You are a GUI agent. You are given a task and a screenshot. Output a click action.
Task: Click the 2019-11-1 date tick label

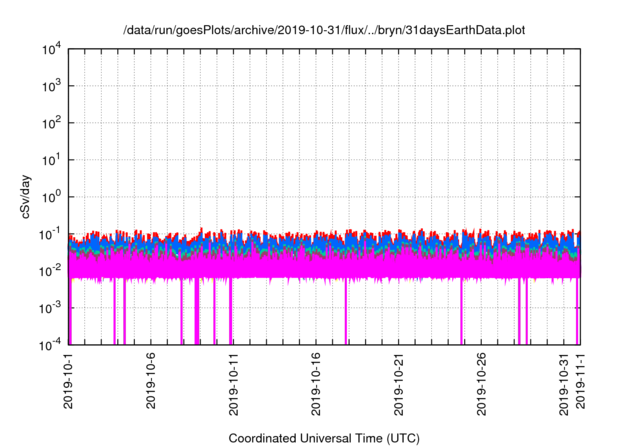580,380
